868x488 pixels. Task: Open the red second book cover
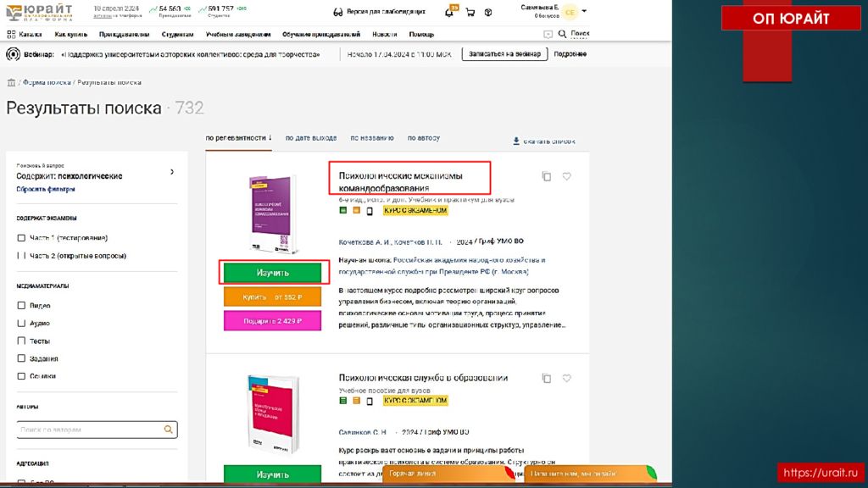pyautogui.click(x=272, y=413)
